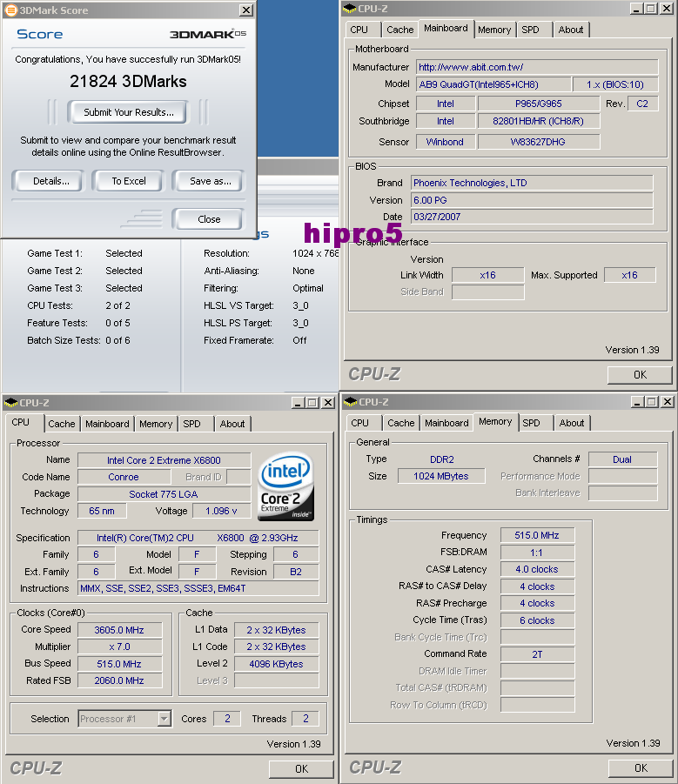
Task: Click the W83627DHG sensor field
Action: 539,142
